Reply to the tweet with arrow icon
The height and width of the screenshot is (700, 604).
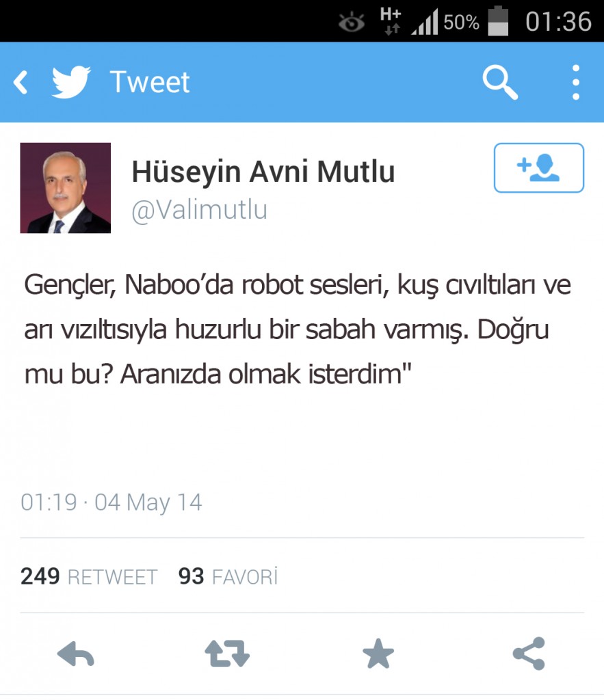(x=75, y=654)
